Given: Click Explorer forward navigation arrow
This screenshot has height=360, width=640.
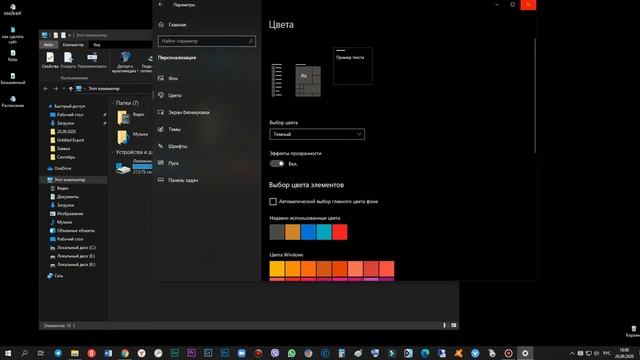Looking at the screenshot, I should pyautogui.click(x=56, y=89).
